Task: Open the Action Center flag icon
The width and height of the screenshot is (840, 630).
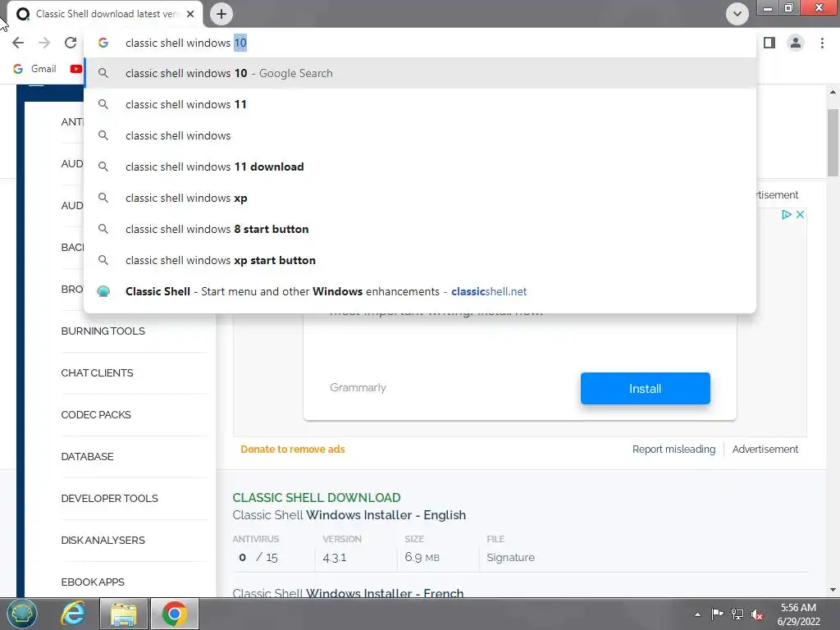Action: pos(717,614)
